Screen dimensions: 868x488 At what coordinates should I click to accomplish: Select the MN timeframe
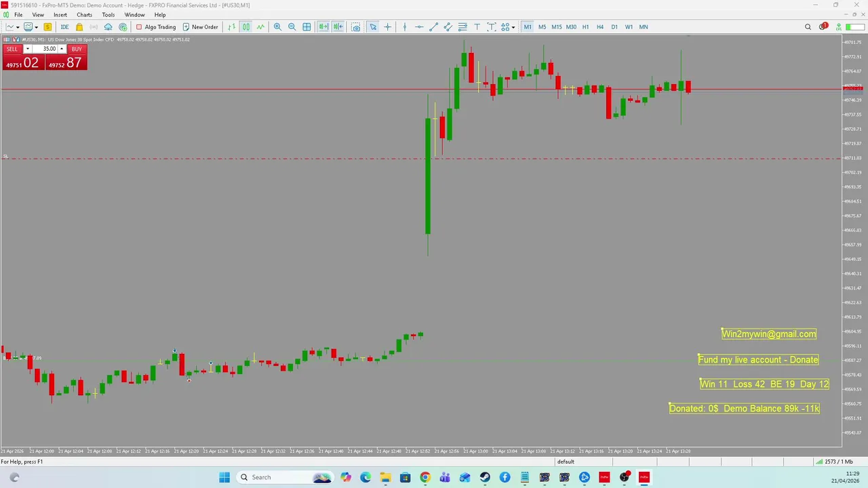(x=644, y=27)
